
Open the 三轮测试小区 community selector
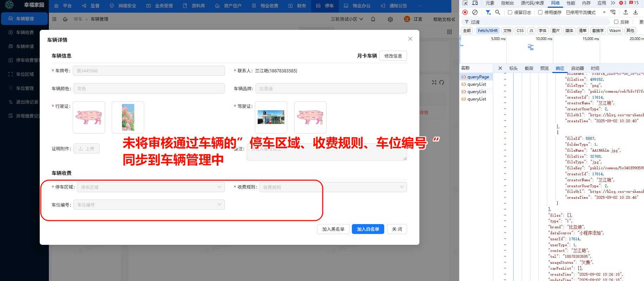tap(347, 19)
